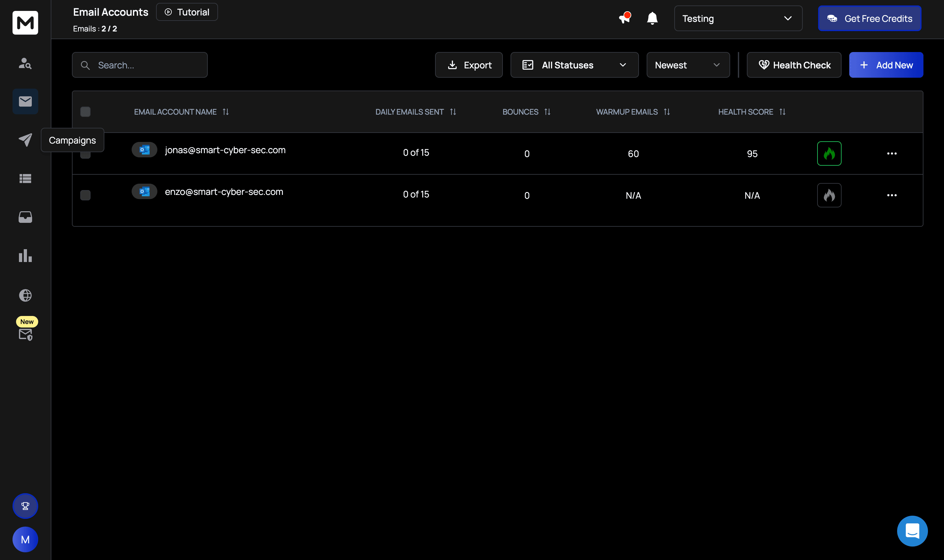This screenshot has width=944, height=560.
Task: Click the Add New button
Action: coord(886,65)
